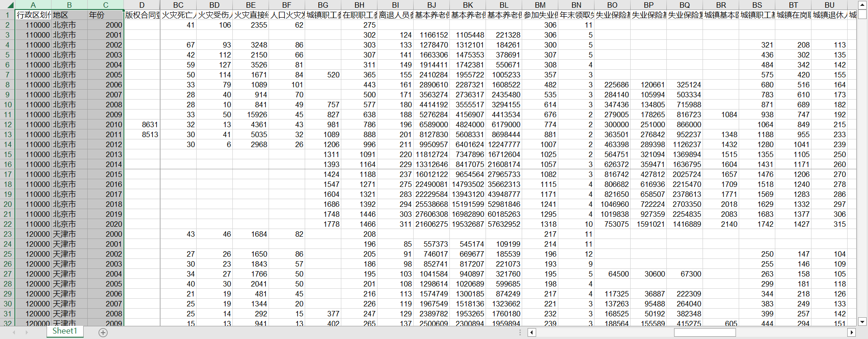The height and width of the screenshot is (339, 868).
Task: Select row 1 header
Action: pyautogui.click(x=7, y=15)
